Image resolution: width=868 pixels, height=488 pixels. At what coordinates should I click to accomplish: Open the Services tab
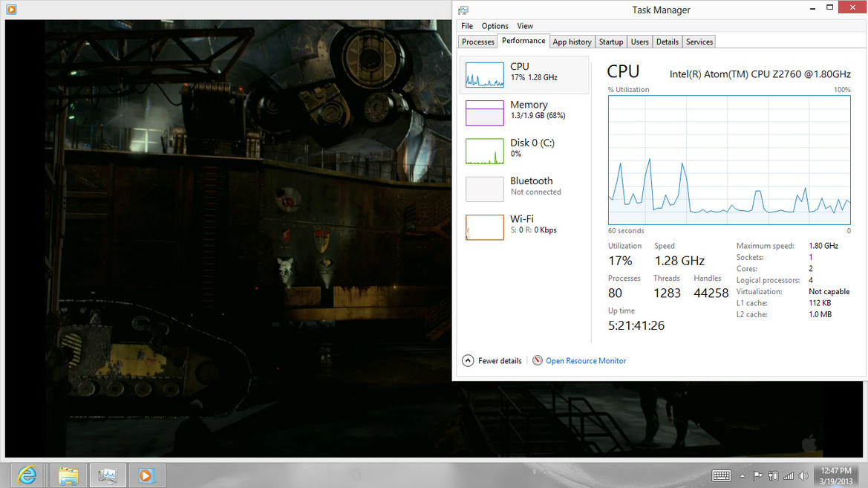tap(699, 42)
